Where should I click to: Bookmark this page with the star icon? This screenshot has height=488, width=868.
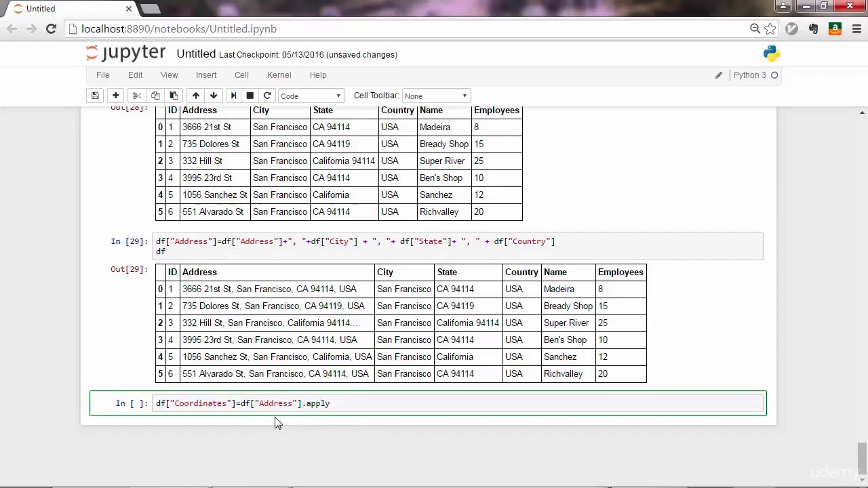coord(770,28)
